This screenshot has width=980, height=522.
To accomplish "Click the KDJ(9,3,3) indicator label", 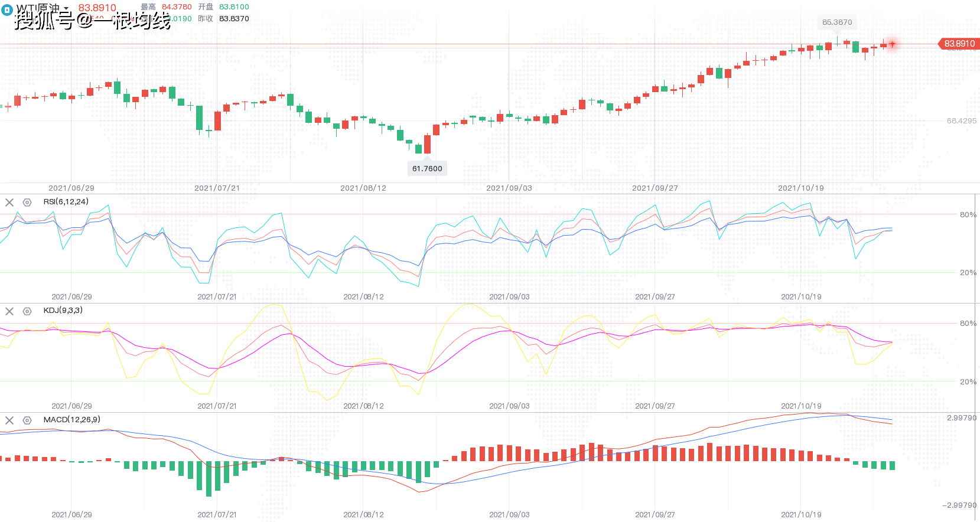I will tap(63, 310).
